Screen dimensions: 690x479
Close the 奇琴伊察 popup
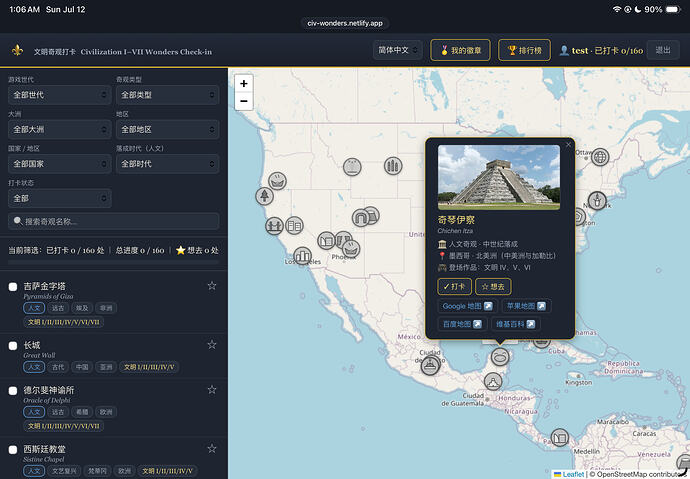coord(568,144)
